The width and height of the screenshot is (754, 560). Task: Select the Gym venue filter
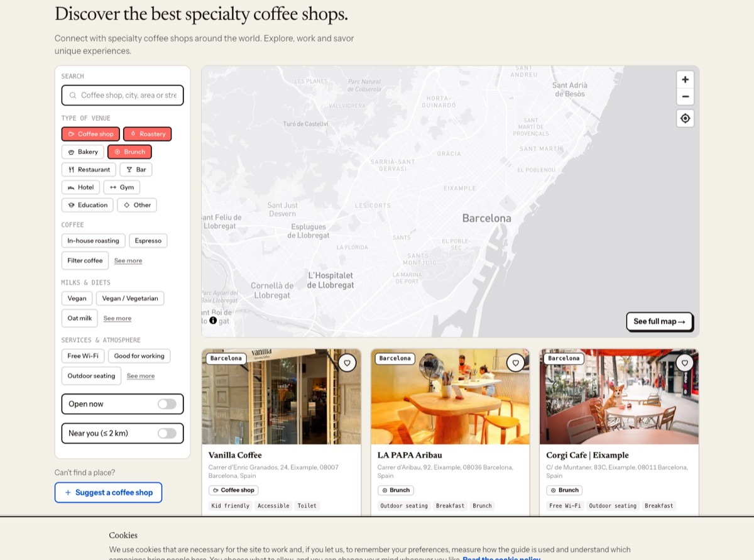(122, 187)
